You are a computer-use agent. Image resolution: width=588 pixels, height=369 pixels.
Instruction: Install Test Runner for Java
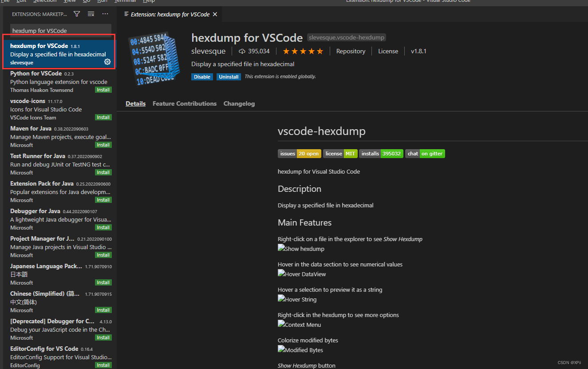pos(103,173)
